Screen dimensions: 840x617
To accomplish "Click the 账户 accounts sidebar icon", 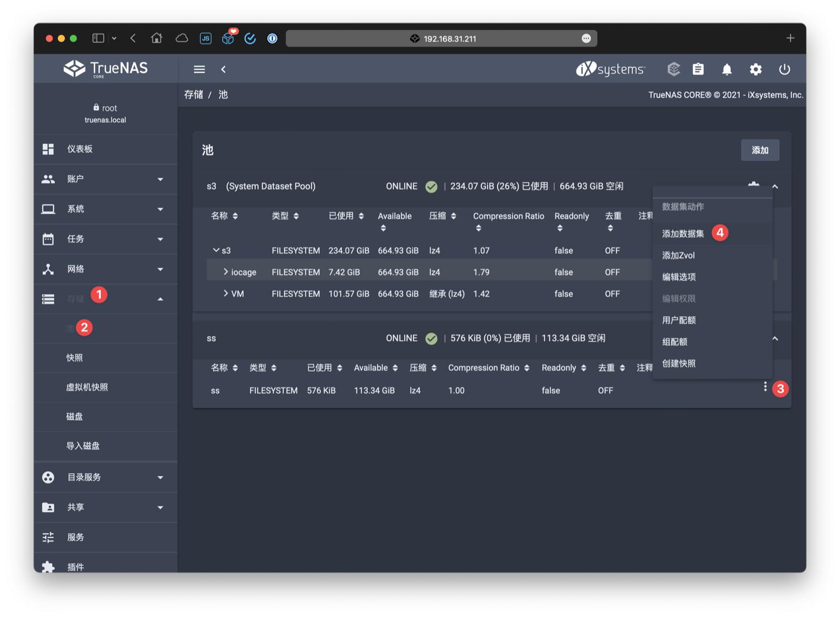I will 48,179.
